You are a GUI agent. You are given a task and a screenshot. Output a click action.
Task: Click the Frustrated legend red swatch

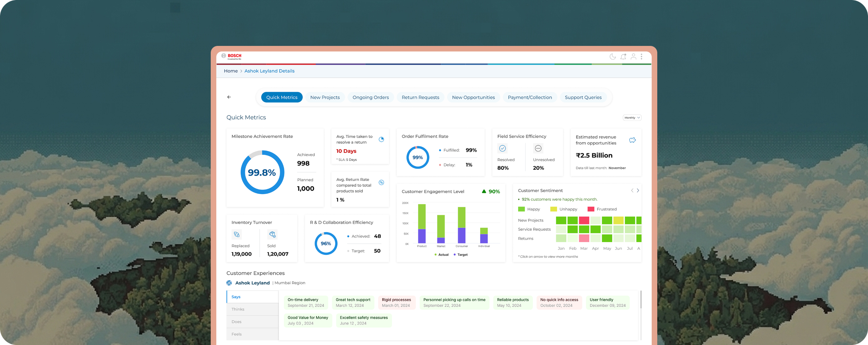pos(590,209)
